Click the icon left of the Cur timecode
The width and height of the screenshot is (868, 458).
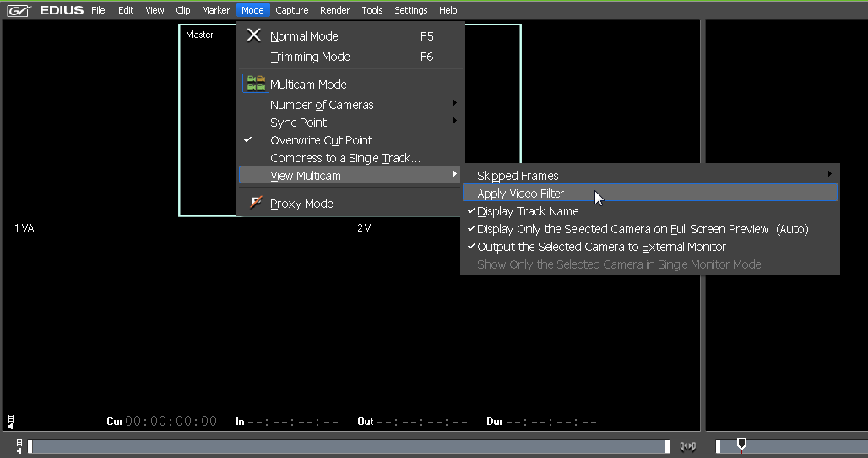10,420
